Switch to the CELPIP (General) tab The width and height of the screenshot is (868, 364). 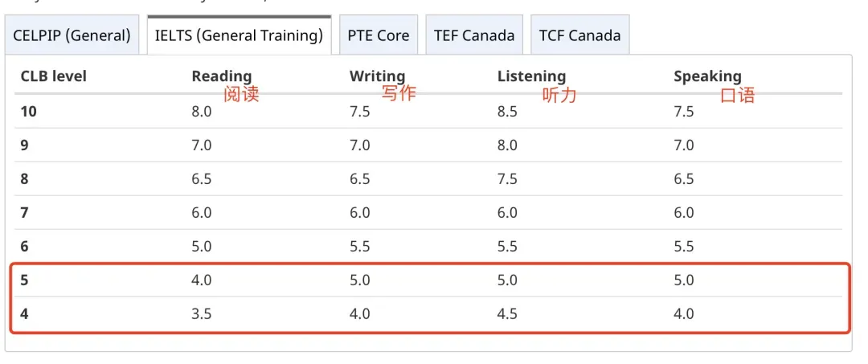[72, 36]
